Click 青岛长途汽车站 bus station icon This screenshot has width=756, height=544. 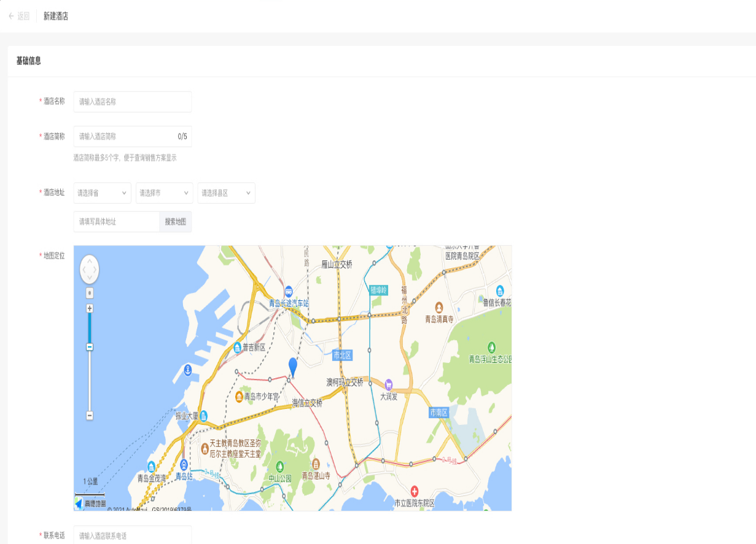pos(289,292)
